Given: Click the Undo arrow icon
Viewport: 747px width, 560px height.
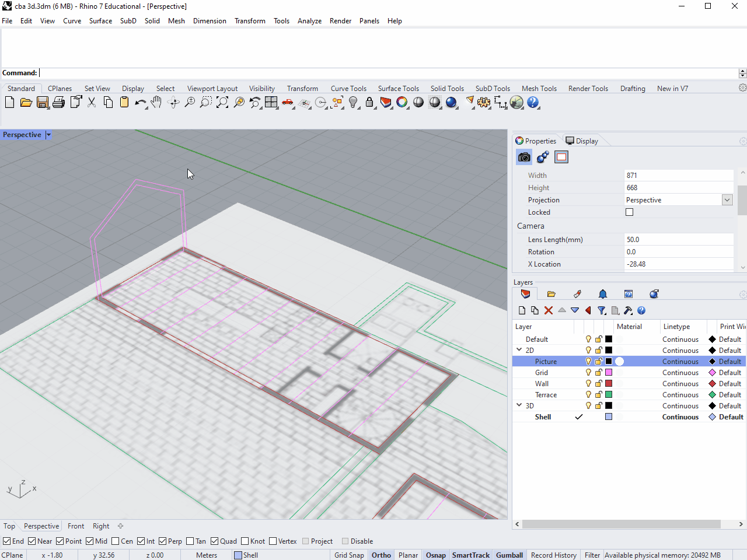Looking at the screenshot, I should tap(140, 103).
